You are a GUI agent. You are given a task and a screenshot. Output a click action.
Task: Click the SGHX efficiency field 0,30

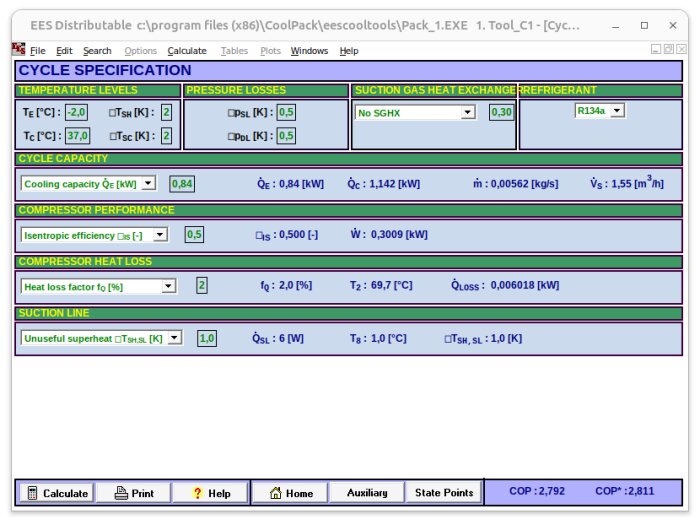click(x=501, y=112)
